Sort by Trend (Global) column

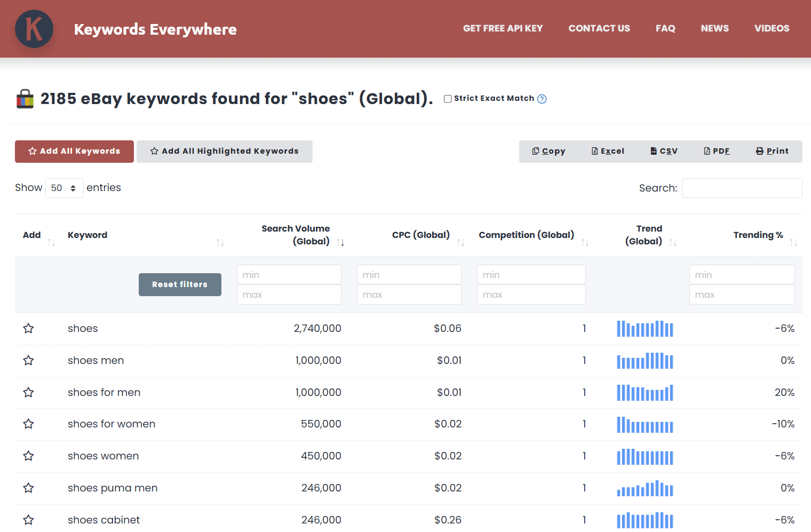coord(672,242)
